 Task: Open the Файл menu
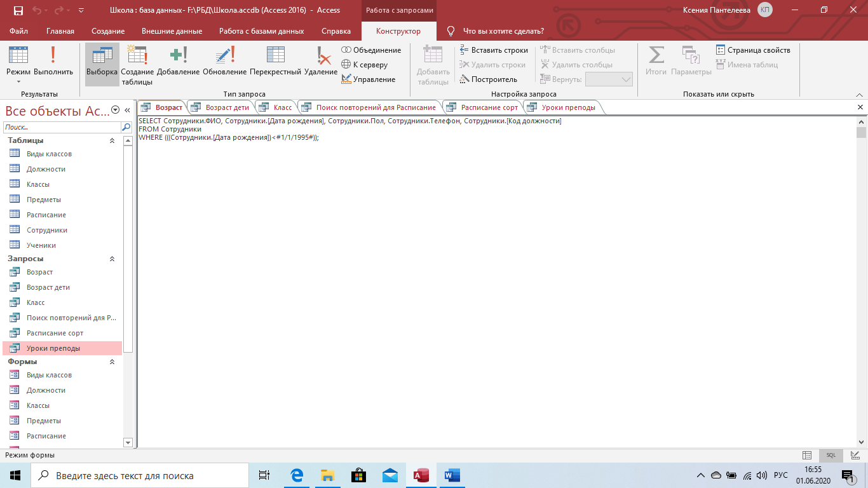(19, 31)
